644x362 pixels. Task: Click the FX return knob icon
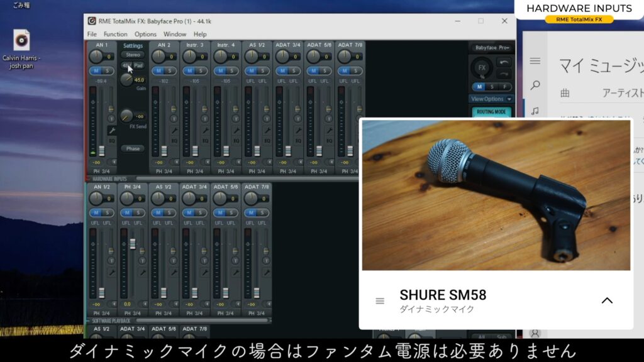pos(482,68)
